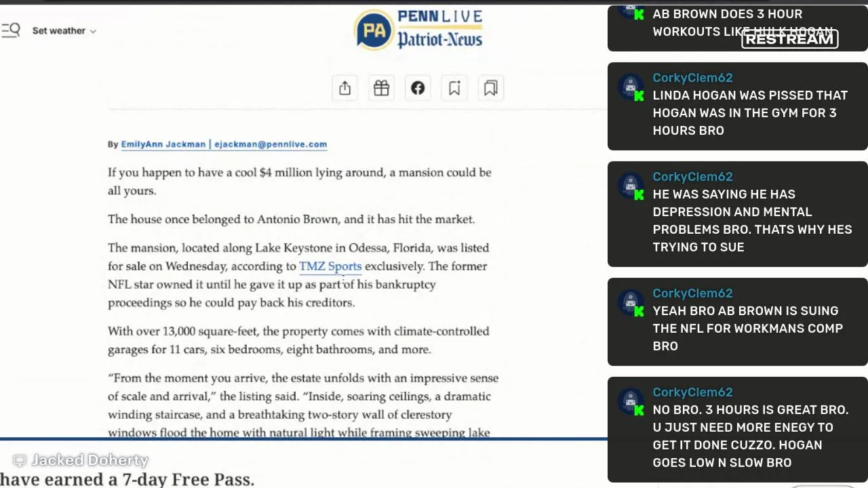This screenshot has height=488, width=868.
Task: Open the hamburger search menu icon
Action: pyautogui.click(x=11, y=30)
